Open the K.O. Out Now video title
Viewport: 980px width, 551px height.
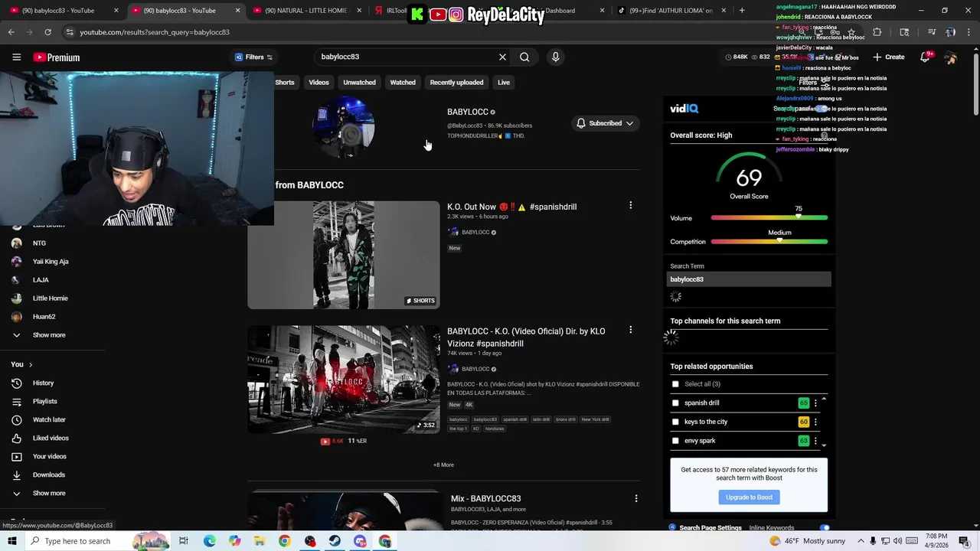[511, 207]
